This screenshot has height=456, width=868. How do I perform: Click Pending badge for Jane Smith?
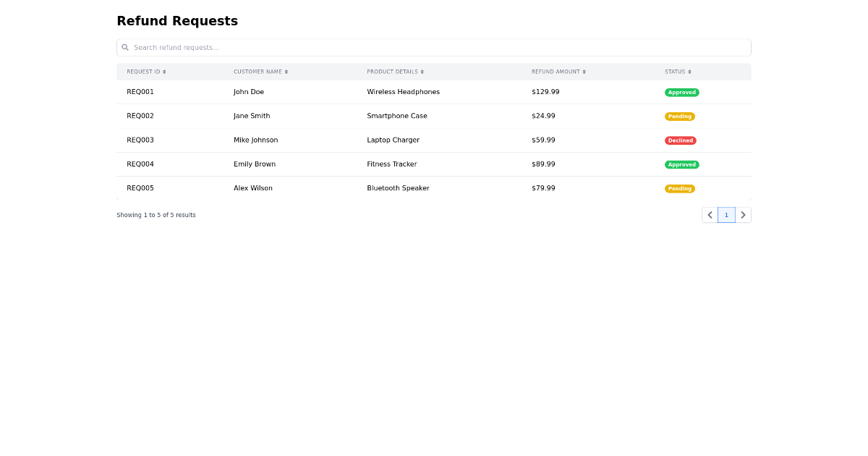pyautogui.click(x=679, y=117)
